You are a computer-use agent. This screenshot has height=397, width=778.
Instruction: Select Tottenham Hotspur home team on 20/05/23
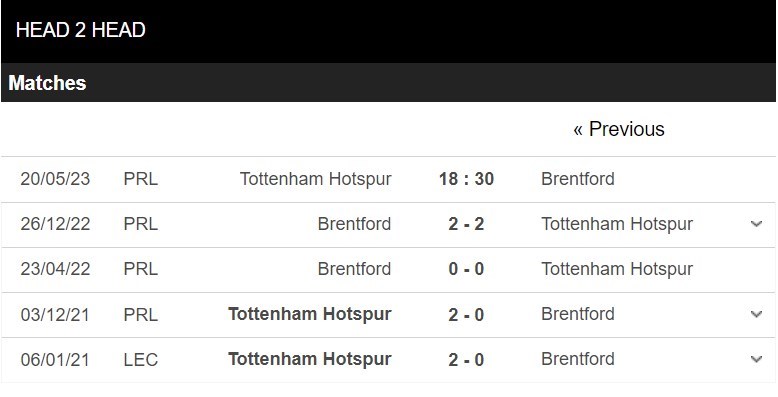(316, 179)
